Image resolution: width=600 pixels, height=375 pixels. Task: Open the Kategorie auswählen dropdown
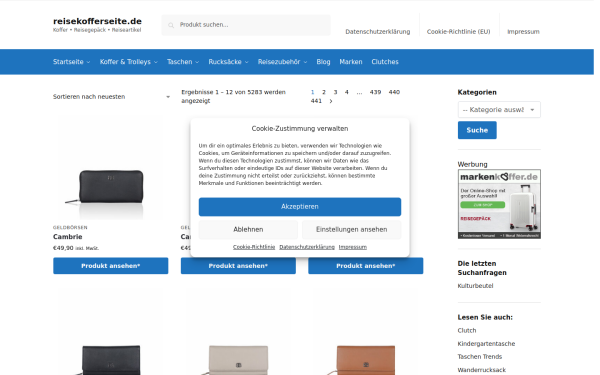[499, 110]
